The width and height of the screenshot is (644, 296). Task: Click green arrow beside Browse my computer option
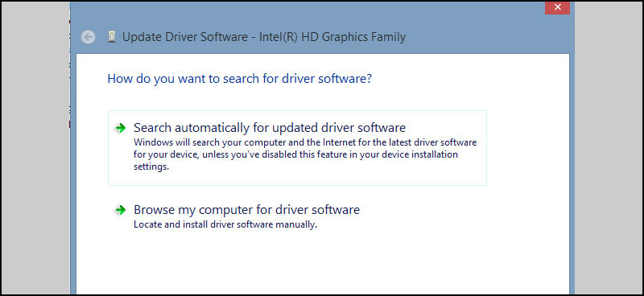120,210
